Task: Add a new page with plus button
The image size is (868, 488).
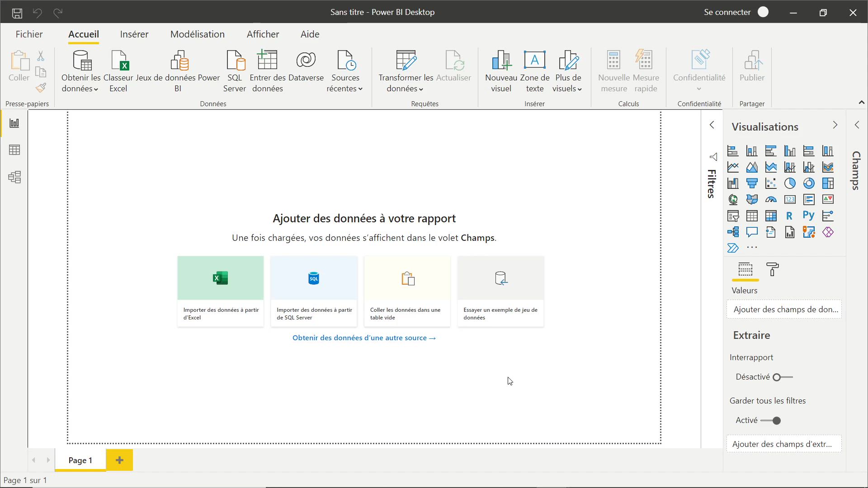Action: [119, 460]
